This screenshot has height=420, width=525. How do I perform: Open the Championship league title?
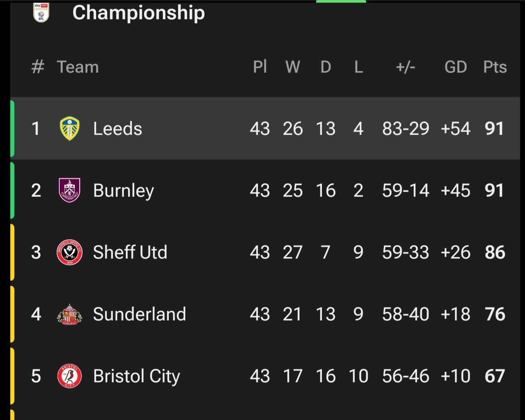(x=139, y=13)
